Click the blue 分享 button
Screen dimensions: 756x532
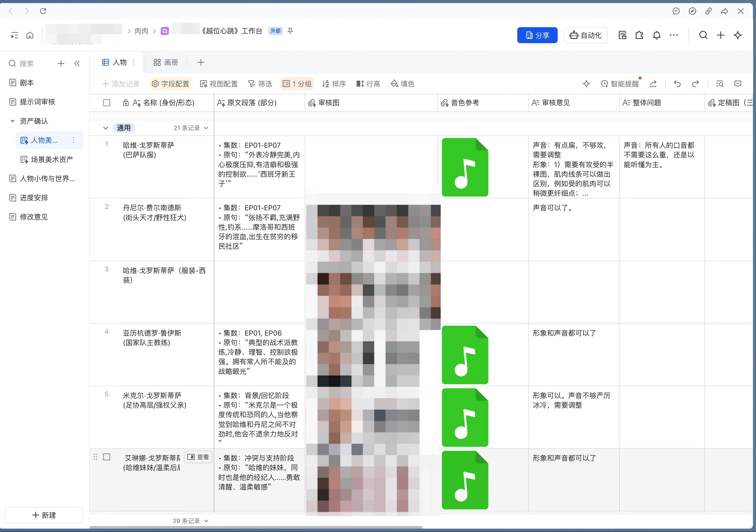point(537,35)
